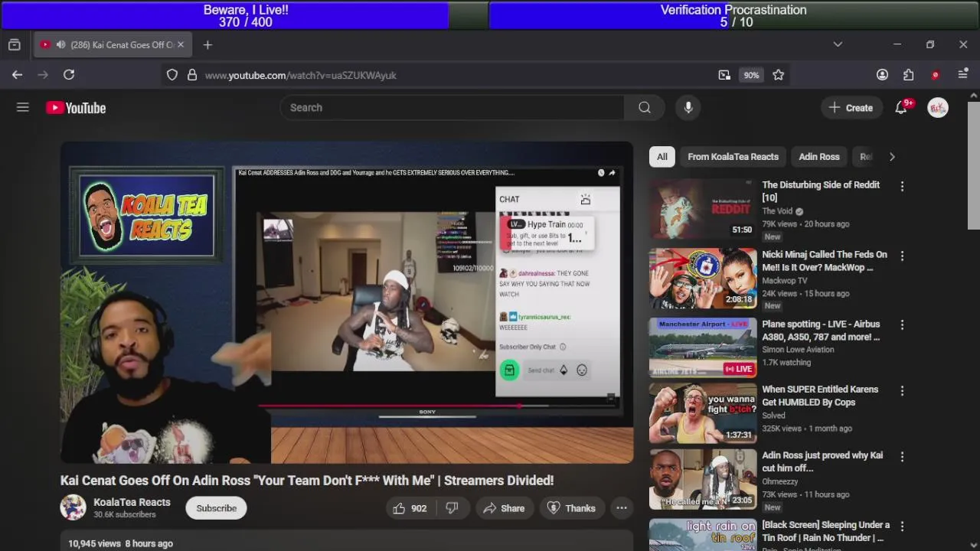
Task: Dislike the video
Action: click(452, 508)
